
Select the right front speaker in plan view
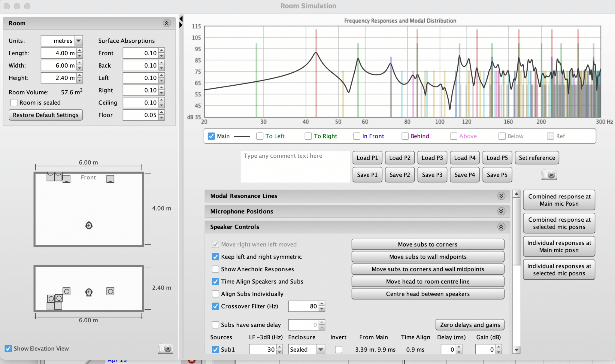pos(110,179)
